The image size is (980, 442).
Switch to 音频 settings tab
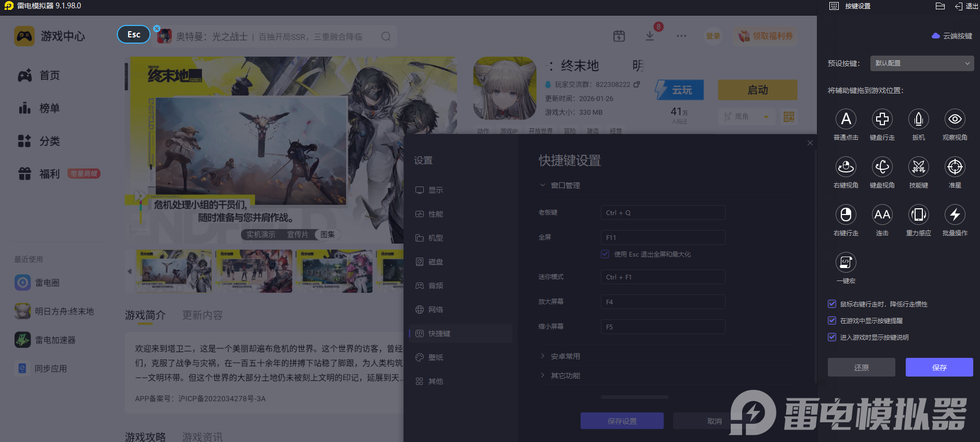click(461, 286)
